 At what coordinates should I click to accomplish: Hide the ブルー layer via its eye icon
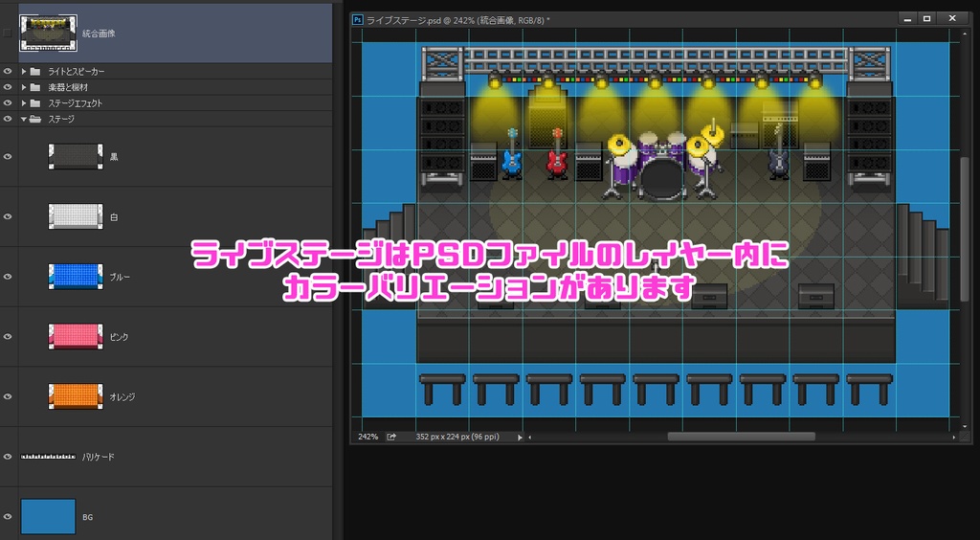[8, 277]
